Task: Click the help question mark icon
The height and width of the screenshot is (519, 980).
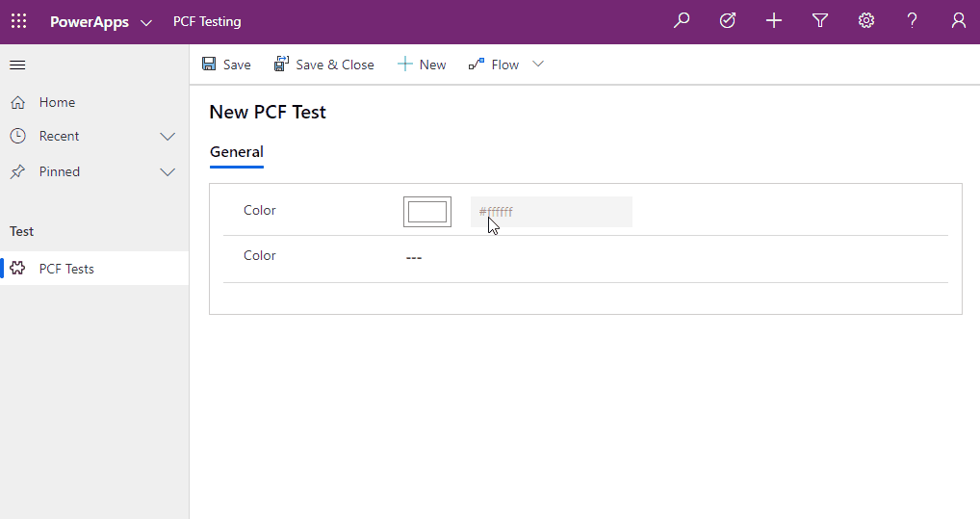Action: pos(913,21)
